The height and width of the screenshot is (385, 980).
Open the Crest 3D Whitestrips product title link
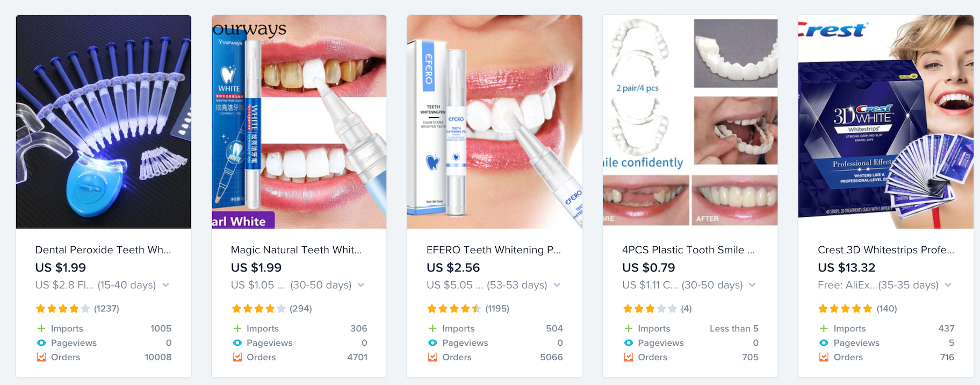coord(886,250)
